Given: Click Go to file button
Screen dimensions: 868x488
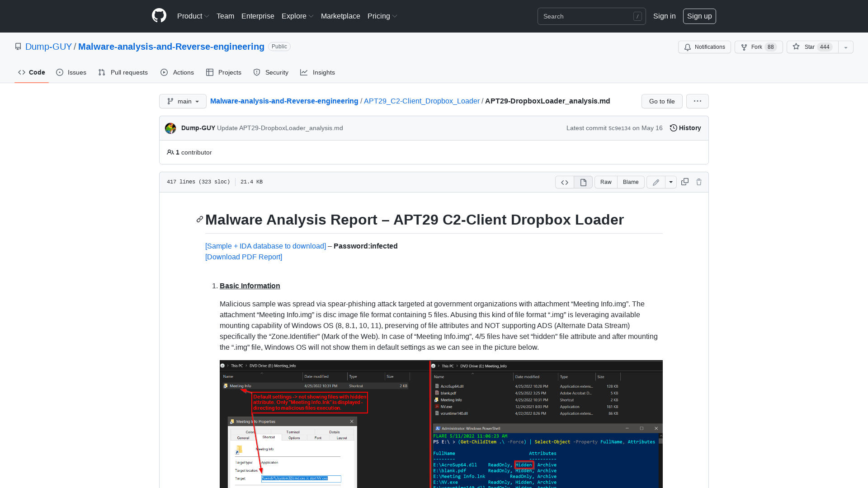Looking at the screenshot, I should point(662,101).
